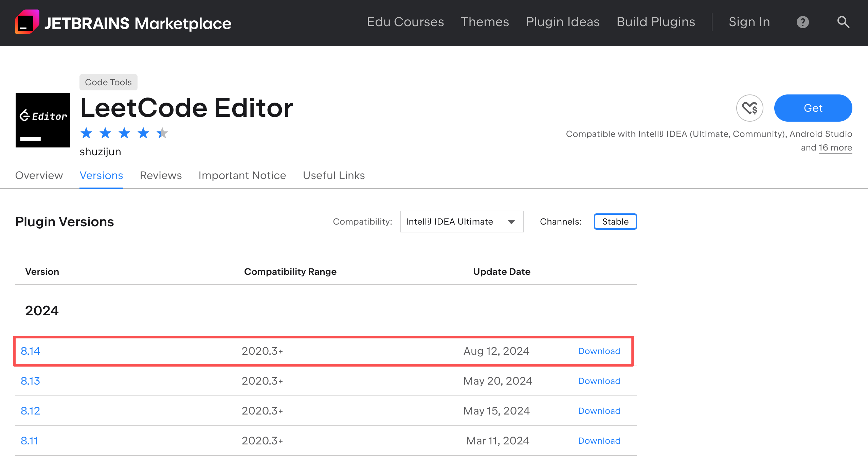Click the heart donate icon
This screenshot has height=458, width=868.
(x=750, y=108)
